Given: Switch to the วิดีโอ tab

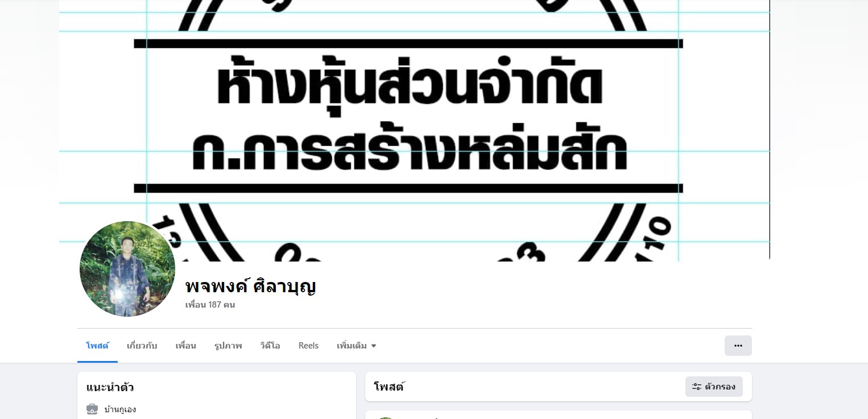Looking at the screenshot, I should pyautogui.click(x=270, y=346).
